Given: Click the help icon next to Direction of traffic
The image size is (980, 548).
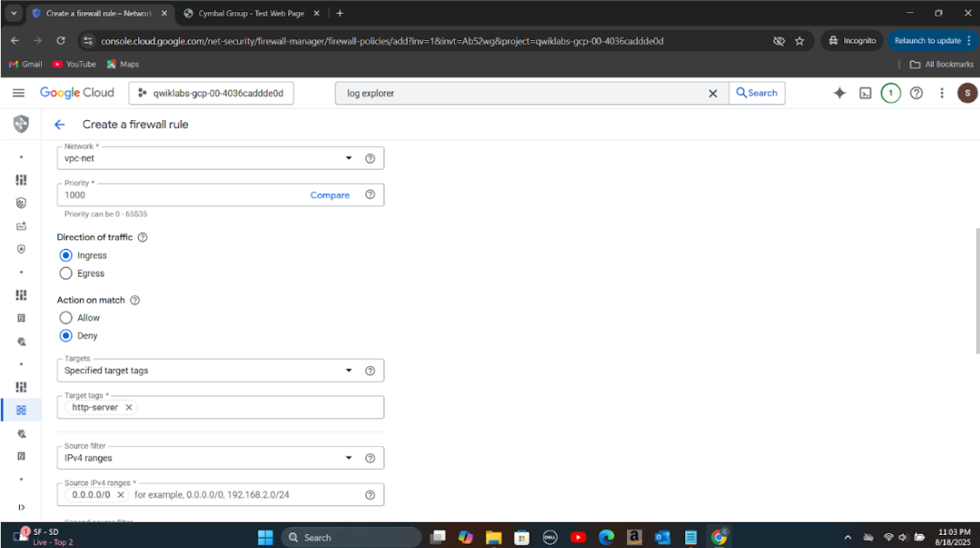Looking at the screenshot, I should pyautogui.click(x=143, y=237).
